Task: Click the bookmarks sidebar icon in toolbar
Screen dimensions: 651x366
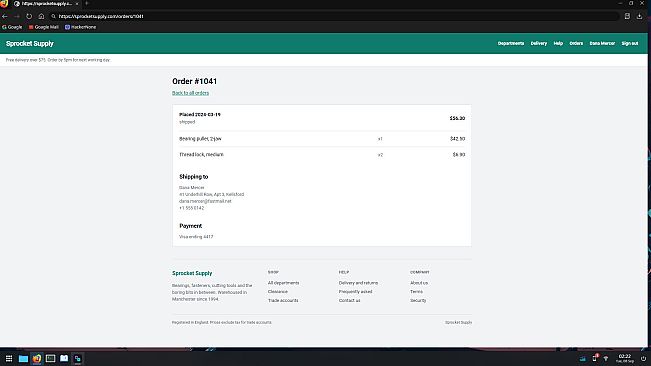Action: tap(627, 16)
